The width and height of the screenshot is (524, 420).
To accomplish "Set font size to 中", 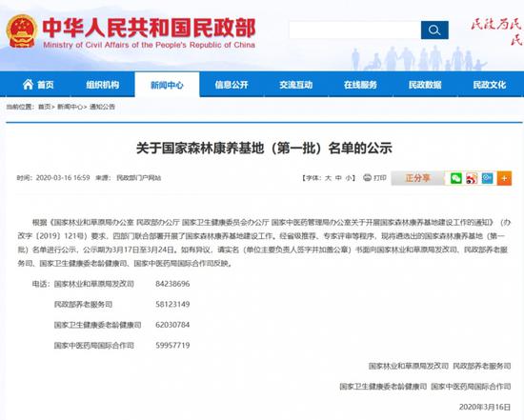I will 338,178.
